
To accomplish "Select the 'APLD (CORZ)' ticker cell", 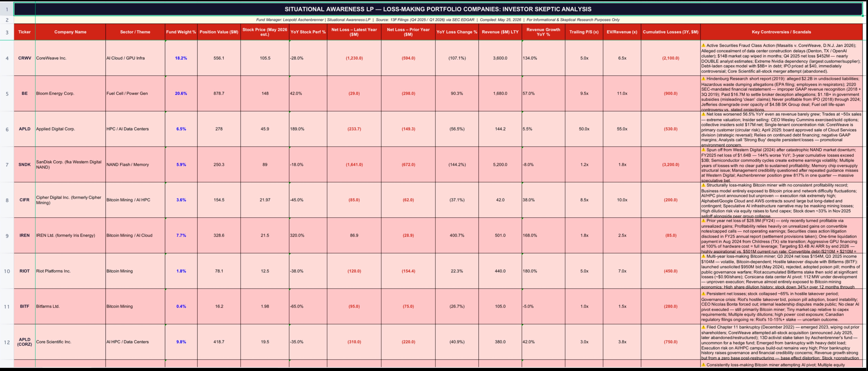I will (x=25, y=342).
